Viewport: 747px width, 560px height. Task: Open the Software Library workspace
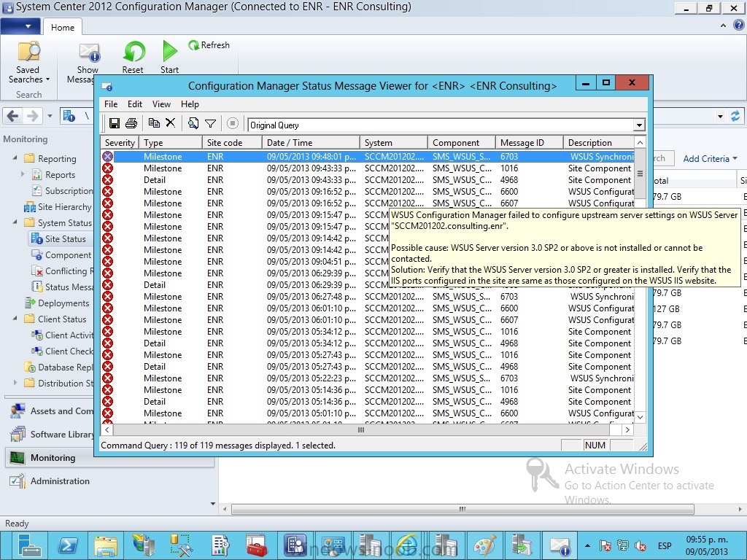(53, 435)
